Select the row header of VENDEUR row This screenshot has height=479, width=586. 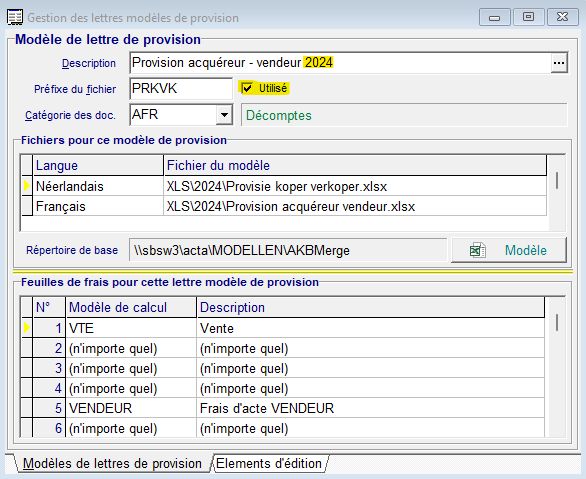tap(27, 408)
